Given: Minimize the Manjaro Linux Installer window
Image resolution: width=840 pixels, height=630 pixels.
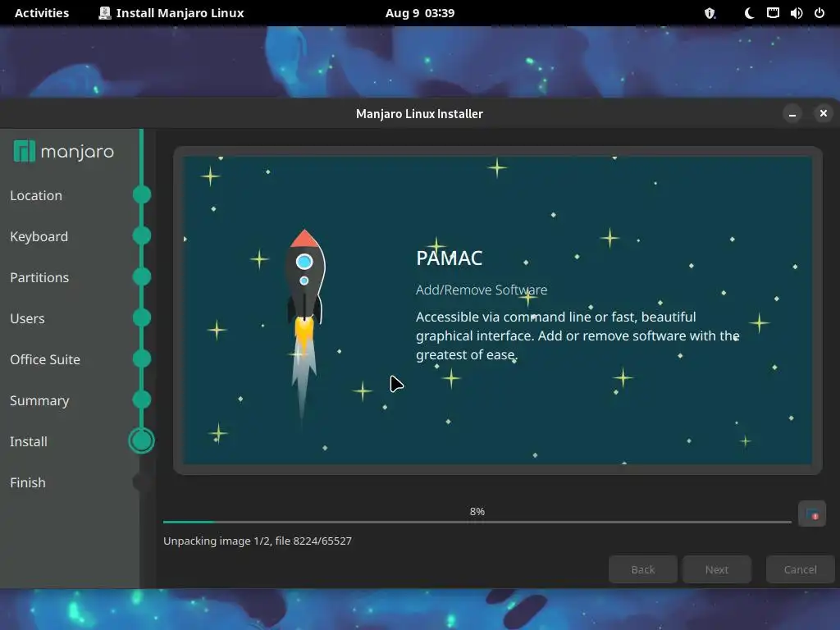Looking at the screenshot, I should click(792, 113).
